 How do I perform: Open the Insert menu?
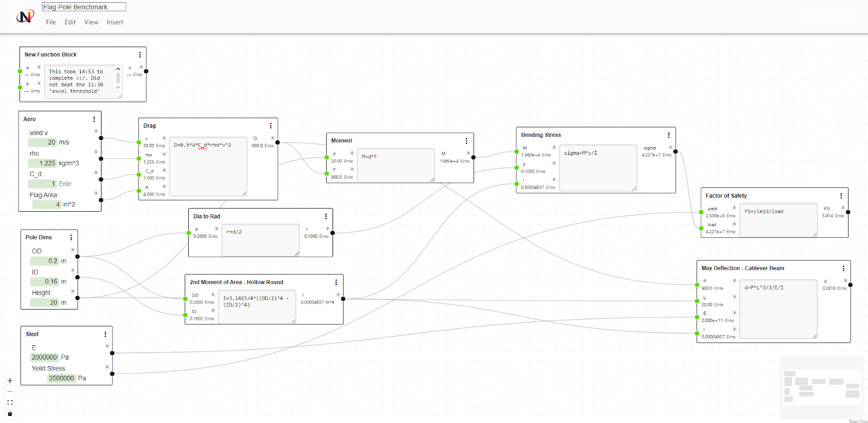115,22
